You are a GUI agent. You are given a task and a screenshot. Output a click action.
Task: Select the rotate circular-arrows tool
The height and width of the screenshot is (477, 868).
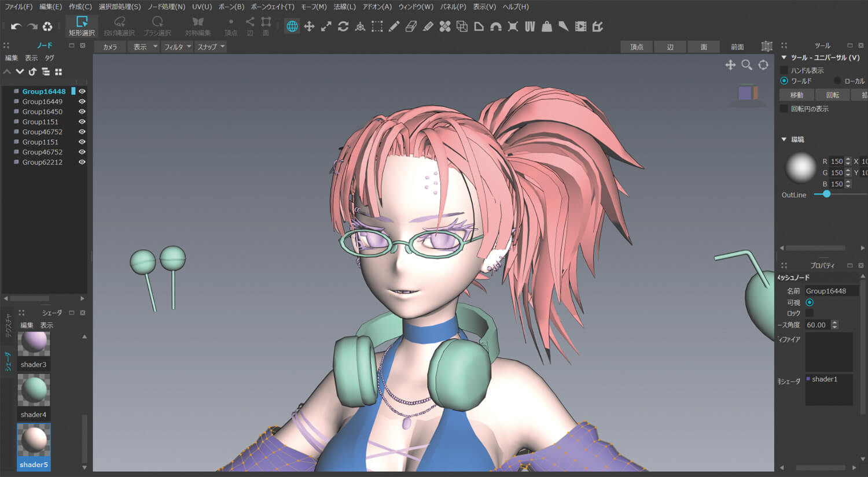click(343, 26)
